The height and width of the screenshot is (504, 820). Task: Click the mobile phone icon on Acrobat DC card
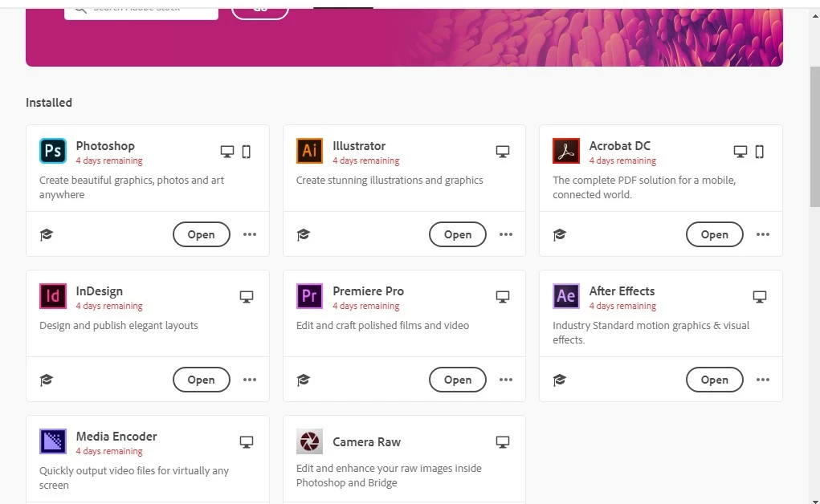pos(759,152)
